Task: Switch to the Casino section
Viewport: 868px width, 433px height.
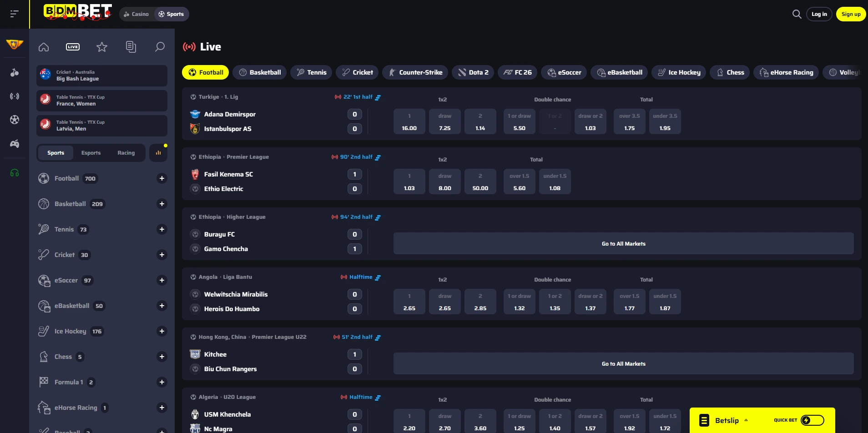Action: coord(136,14)
